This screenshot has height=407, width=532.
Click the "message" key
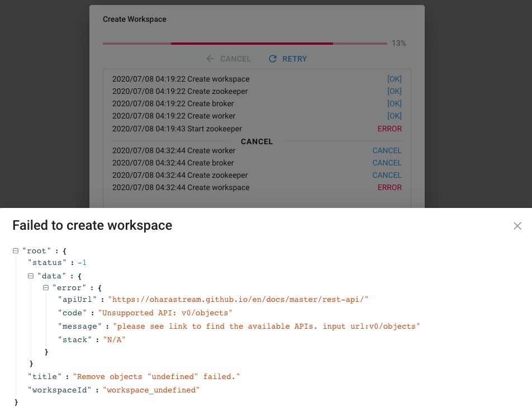point(79,326)
